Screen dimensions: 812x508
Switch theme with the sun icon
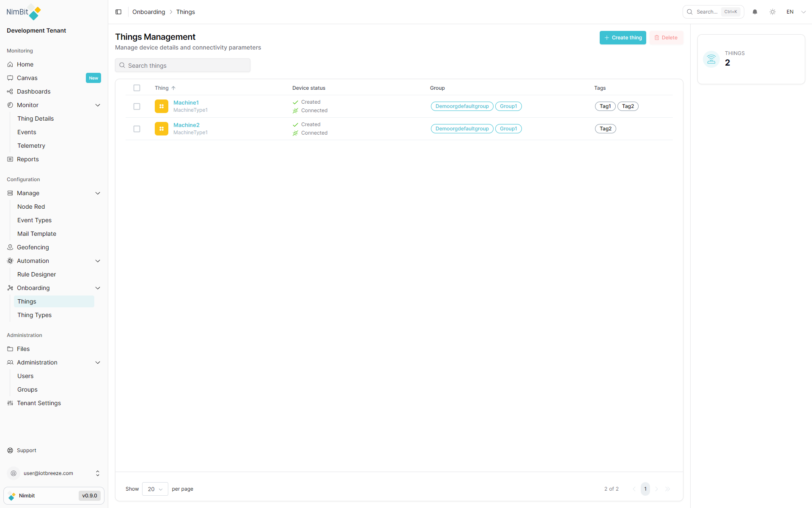[773, 12]
